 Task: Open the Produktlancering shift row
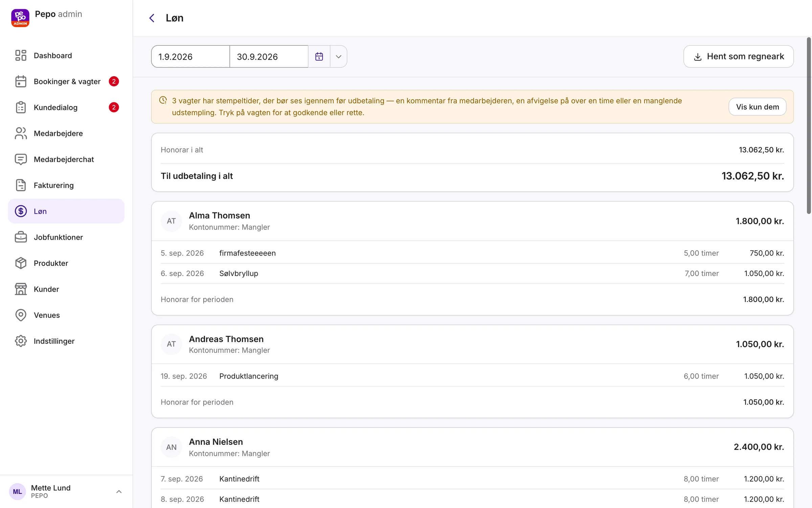pyautogui.click(x=472, y=376)
